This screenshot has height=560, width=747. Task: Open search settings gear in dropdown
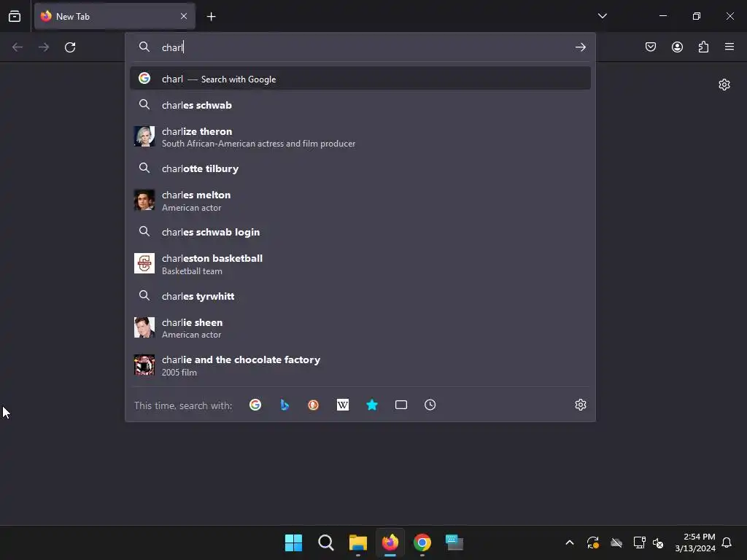coord(580,405)
